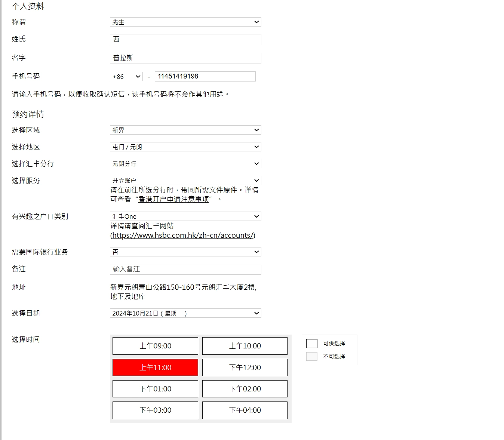Open the 选择汇丰分行 branch dropdown
The width and height of the screenshot is (504, 440).
185,164
